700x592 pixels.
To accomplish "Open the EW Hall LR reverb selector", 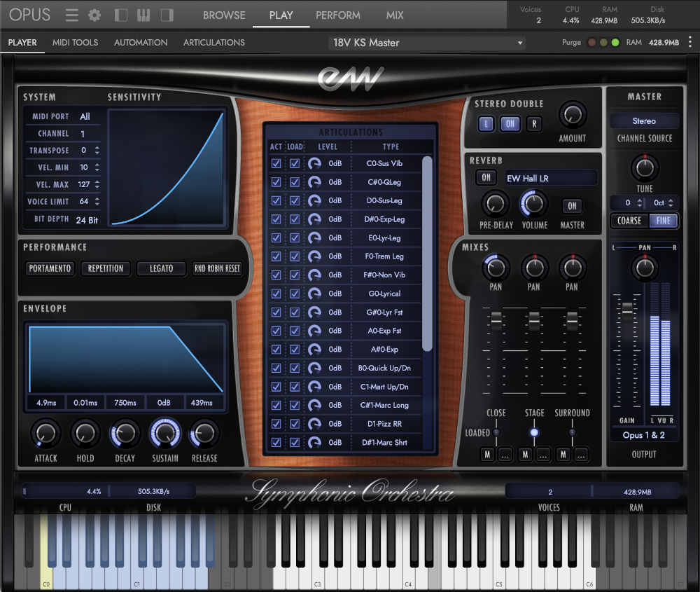I will point(550,177).
